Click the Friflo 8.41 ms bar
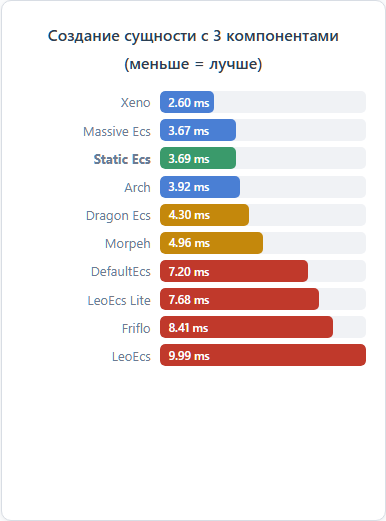This screenshot has height=521, width=386. tap(246, 327)
